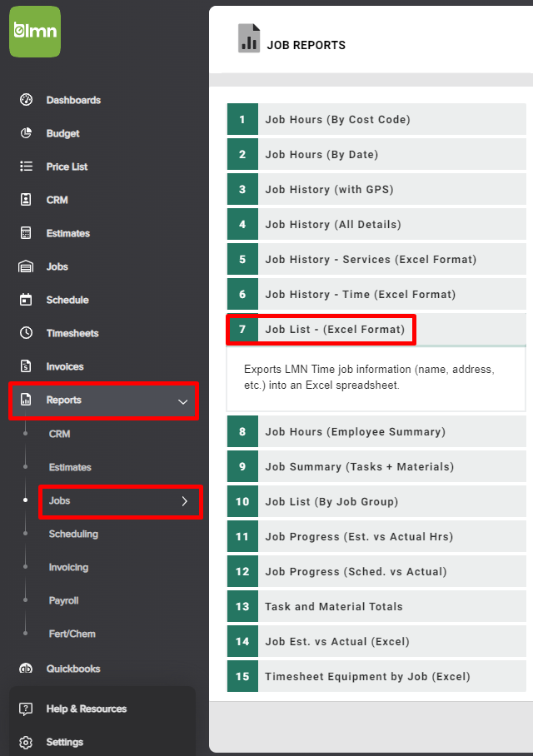Open Job Progress (Sched. vs Actual)
533x756 pixels.
(376, 571)
